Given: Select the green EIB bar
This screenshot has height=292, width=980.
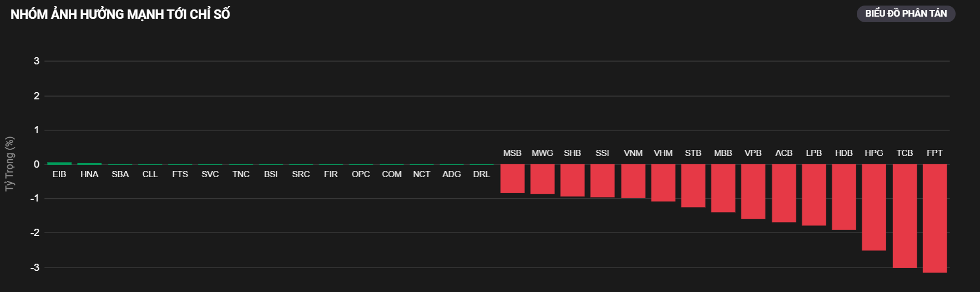Looking at the screenshot, I should coord(59,163).
